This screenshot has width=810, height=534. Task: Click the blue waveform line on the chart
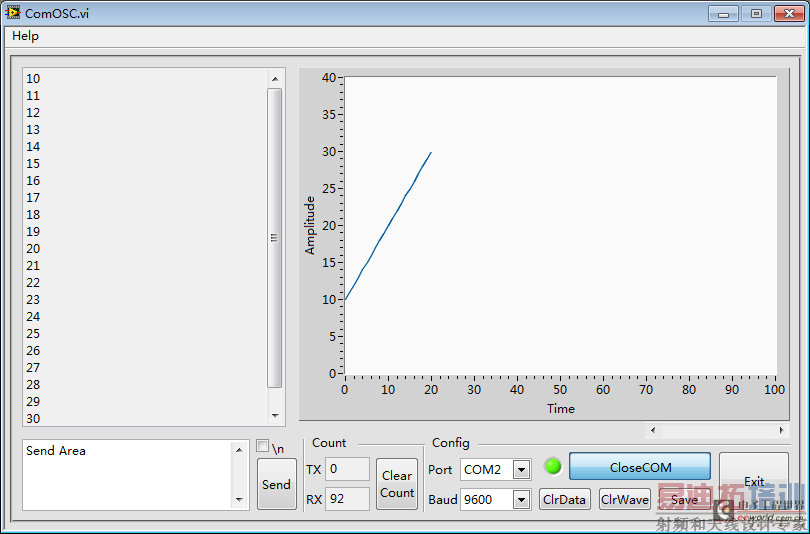pyautogui.click(x=388, y=226)
